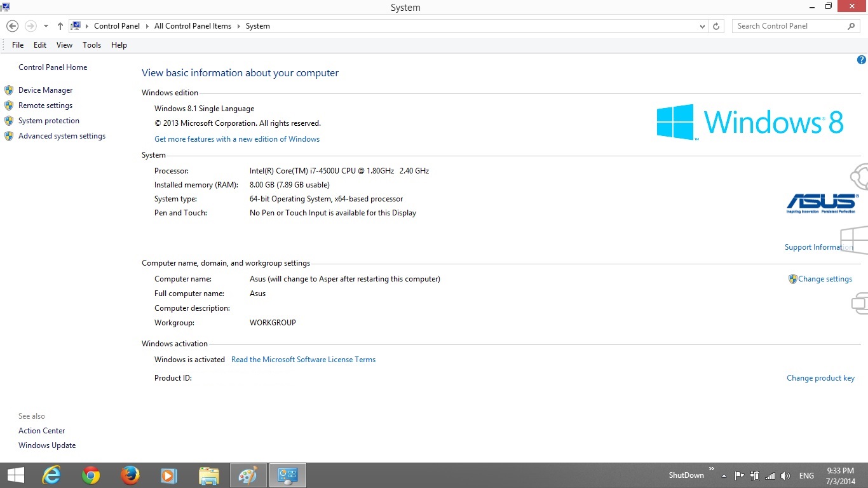Open the View menu
Image resolution: width=868 pixels, height=488 pixels.
[x=64, y=45]
